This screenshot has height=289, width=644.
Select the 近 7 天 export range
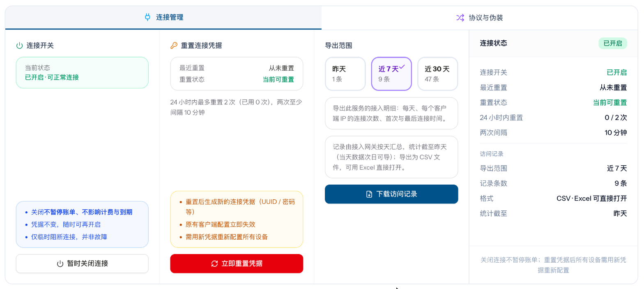(391, 74)
